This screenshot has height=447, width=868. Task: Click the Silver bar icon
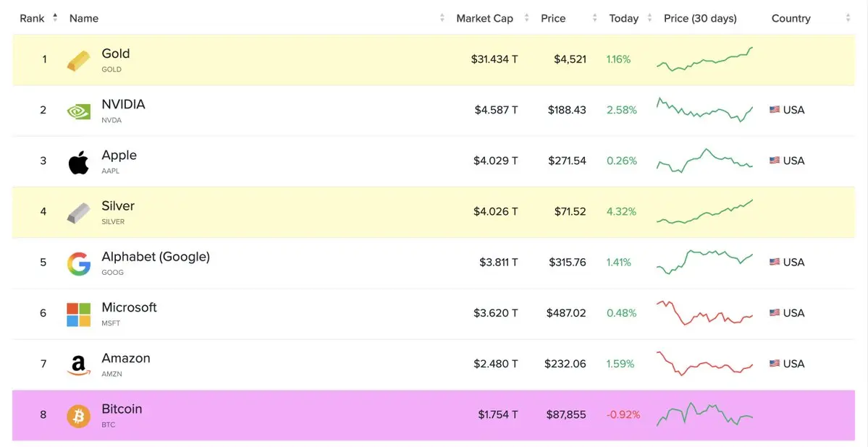[78, 213]
